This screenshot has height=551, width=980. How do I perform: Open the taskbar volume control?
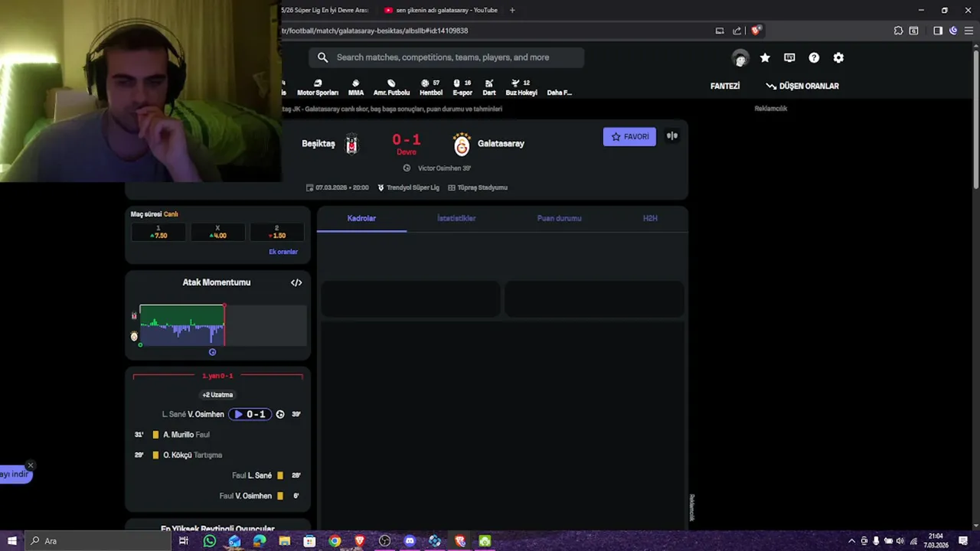pyautogui.click(x=900, y=541)
